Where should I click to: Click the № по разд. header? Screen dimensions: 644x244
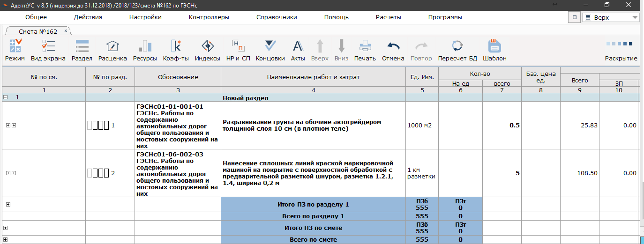pyautogui.click(x=110, y=77)
